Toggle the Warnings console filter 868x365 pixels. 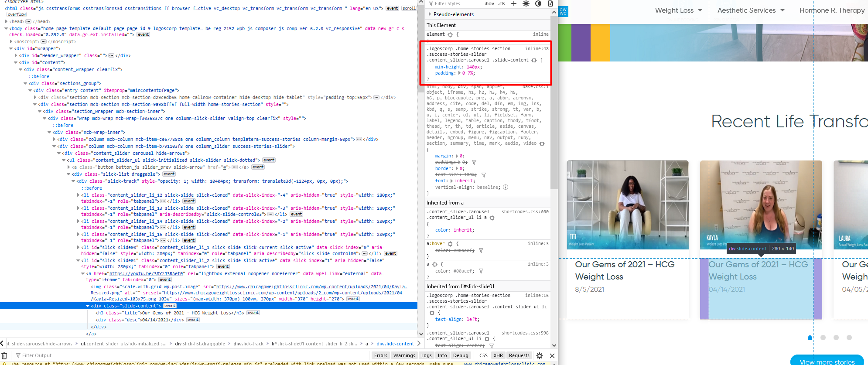(x=404, y=355)
